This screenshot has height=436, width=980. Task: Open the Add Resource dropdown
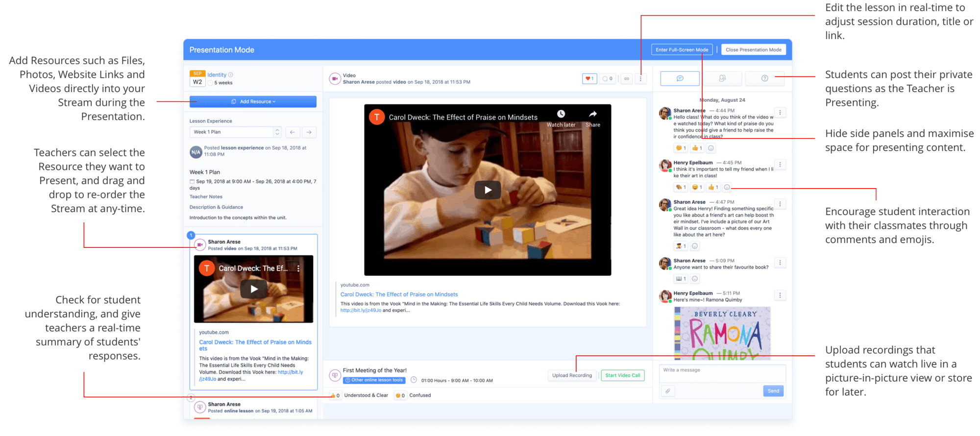(x=253, y=101)
